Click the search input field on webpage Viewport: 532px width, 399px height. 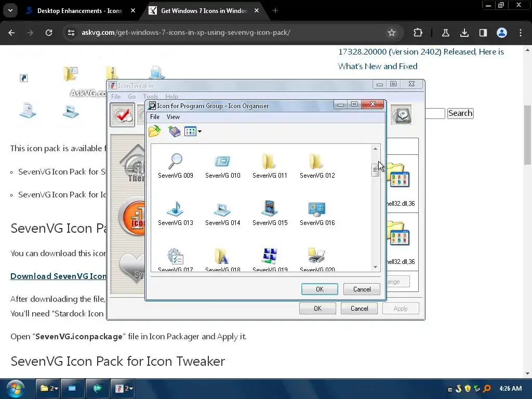click(435, 113)
